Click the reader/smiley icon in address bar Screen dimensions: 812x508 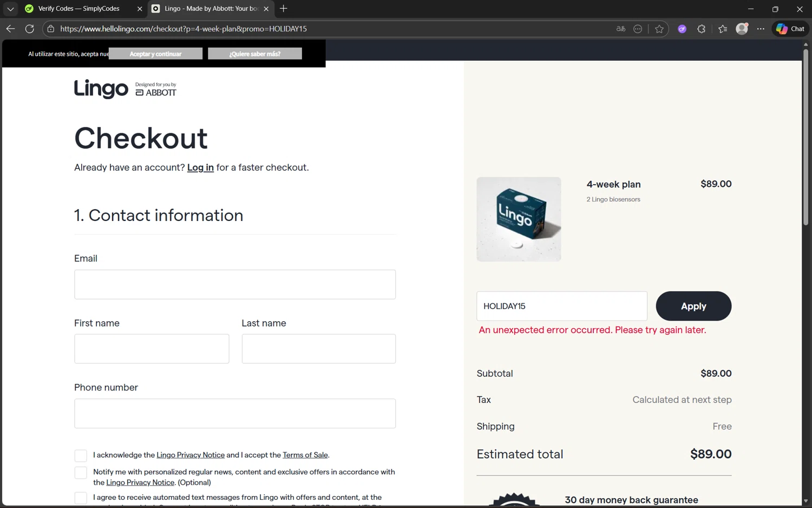point(638,29)
